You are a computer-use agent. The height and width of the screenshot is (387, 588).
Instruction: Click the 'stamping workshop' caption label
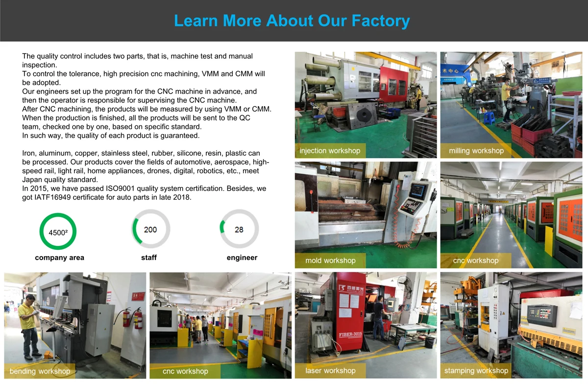click(x=476, y=371)
